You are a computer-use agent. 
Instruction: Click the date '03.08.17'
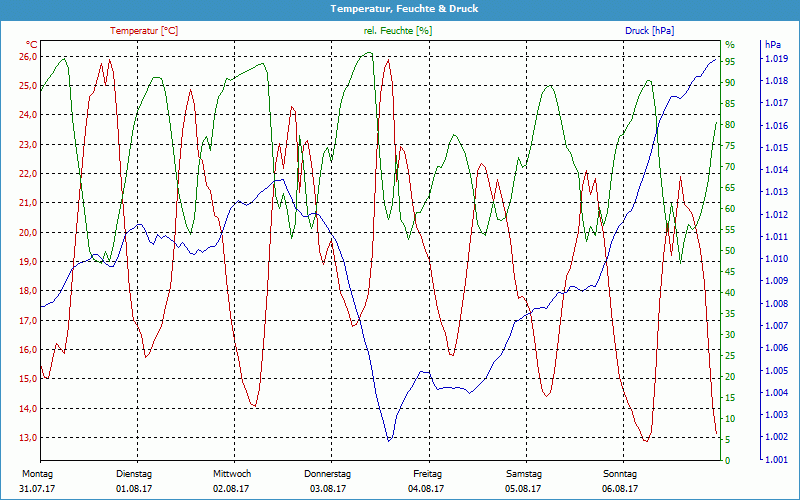point(328,489)
